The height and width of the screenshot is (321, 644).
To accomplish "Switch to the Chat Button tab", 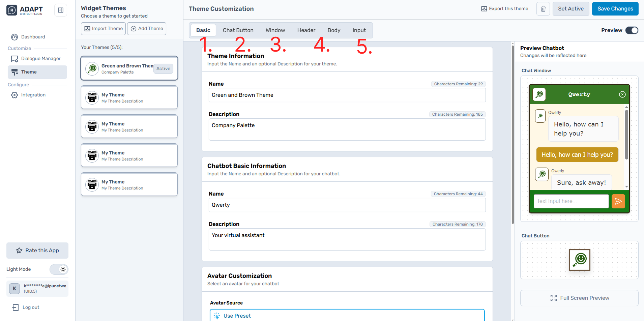I will click(238, 30).
